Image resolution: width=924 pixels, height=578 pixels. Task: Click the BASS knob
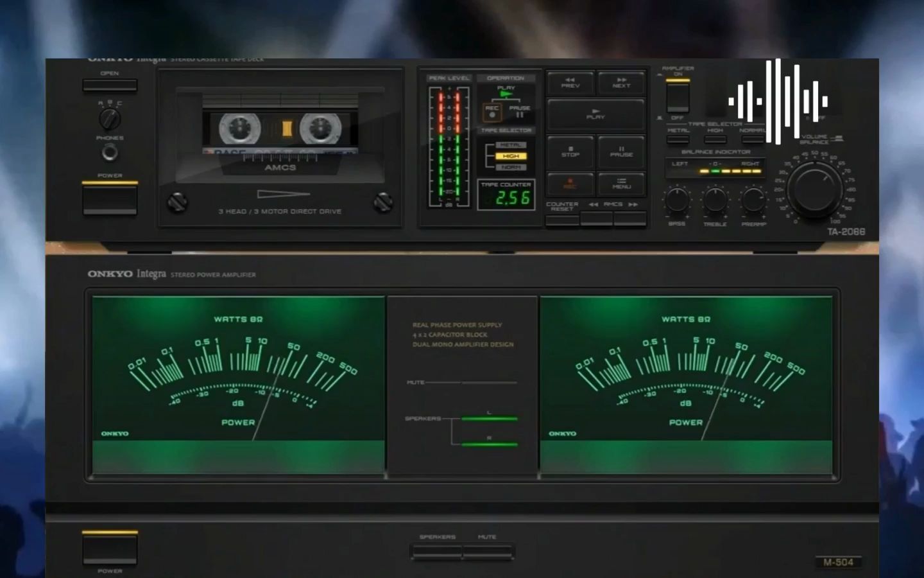(x=677, y=200)
